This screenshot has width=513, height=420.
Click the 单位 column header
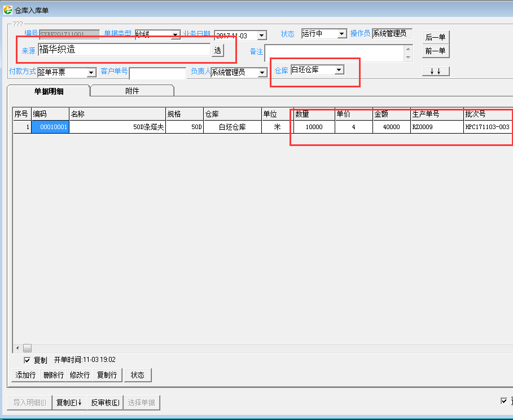(x=278, y=114)
